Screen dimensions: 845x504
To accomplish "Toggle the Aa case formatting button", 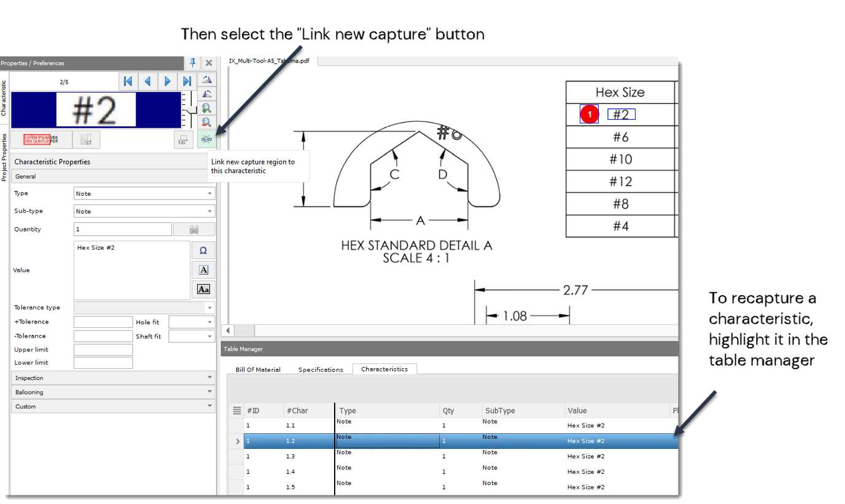I will (203, 289).
